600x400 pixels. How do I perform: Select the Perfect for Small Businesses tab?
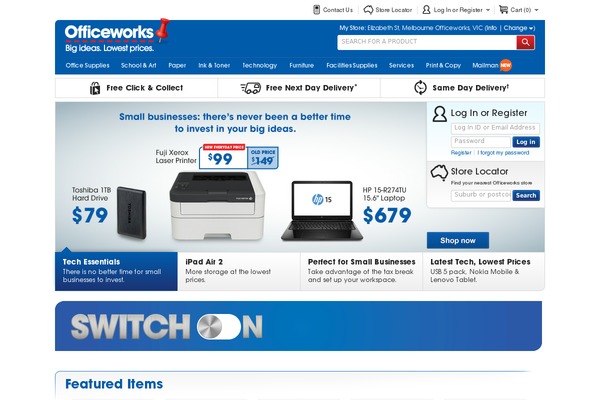[x=361, y=271]
